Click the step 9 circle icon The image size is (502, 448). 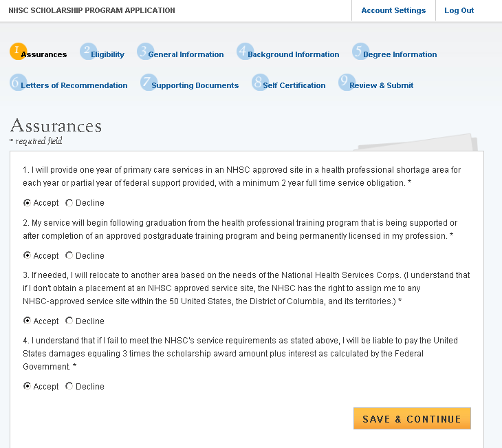coord(346,82)
